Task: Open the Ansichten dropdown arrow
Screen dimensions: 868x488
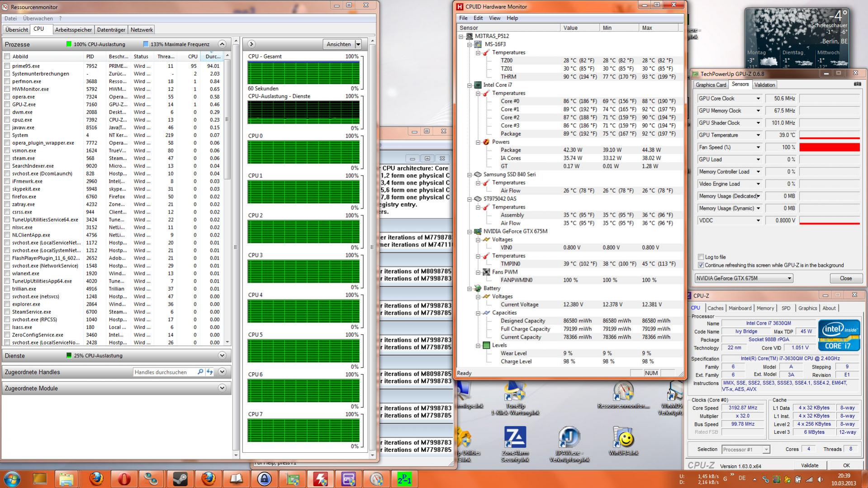Action: coord(358,44)
